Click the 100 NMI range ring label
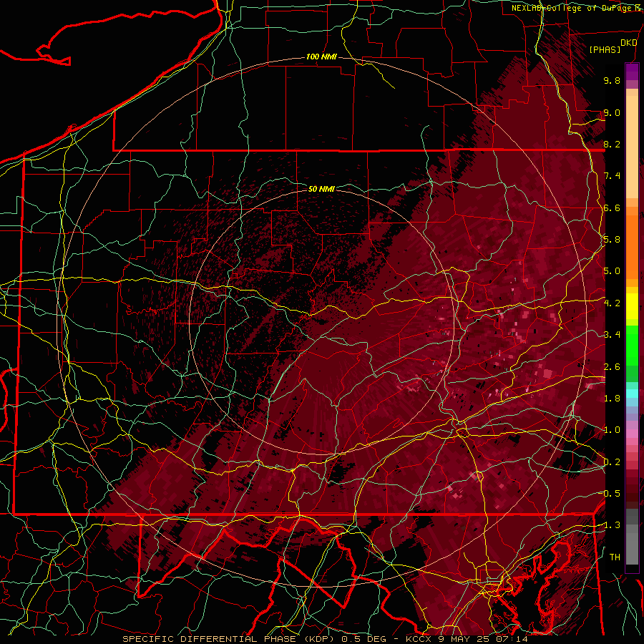Screen dimensions: 644x644 [321, 57]
